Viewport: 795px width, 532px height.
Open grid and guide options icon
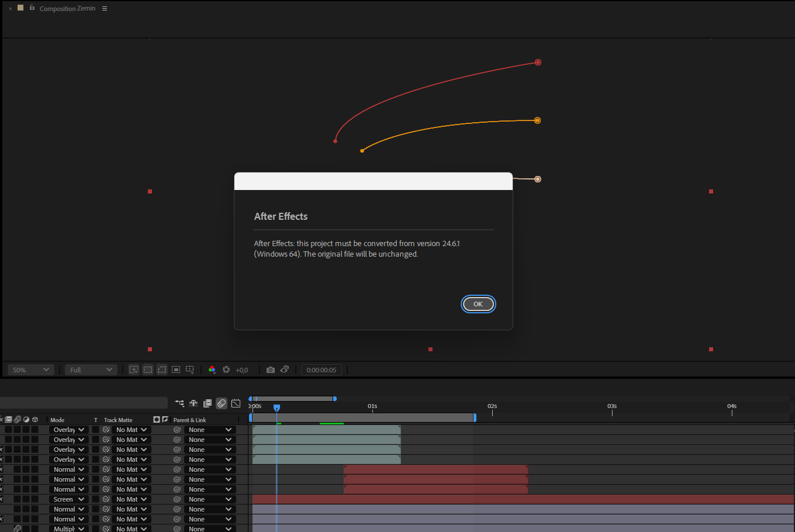[x=190, y=370]
